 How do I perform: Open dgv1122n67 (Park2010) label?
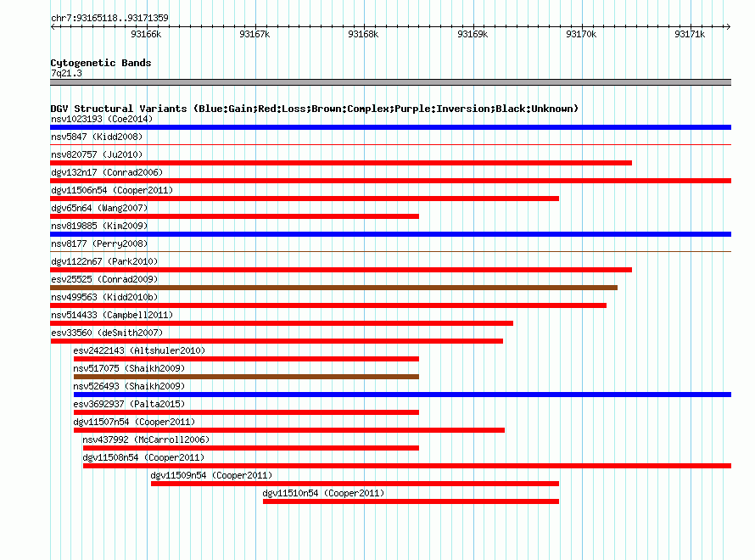[x=104, y=261]
